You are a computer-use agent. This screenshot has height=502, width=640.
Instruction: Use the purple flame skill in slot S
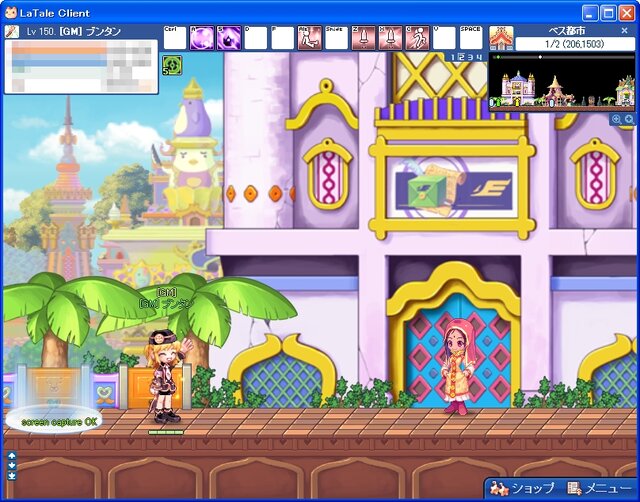click(x=229, y=38)
